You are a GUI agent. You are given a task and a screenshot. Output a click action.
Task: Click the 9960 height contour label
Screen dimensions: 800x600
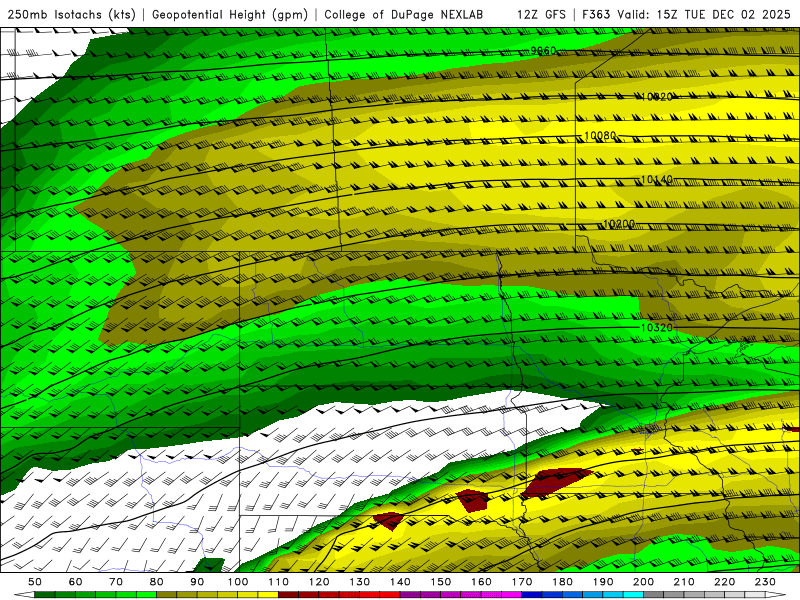point(543,51)
